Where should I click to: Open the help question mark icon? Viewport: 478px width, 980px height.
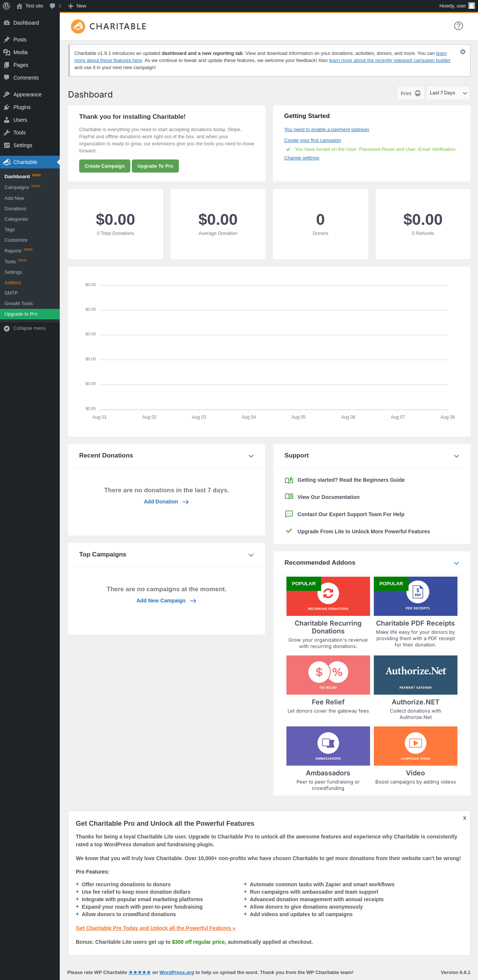click(x=458, y=26)
